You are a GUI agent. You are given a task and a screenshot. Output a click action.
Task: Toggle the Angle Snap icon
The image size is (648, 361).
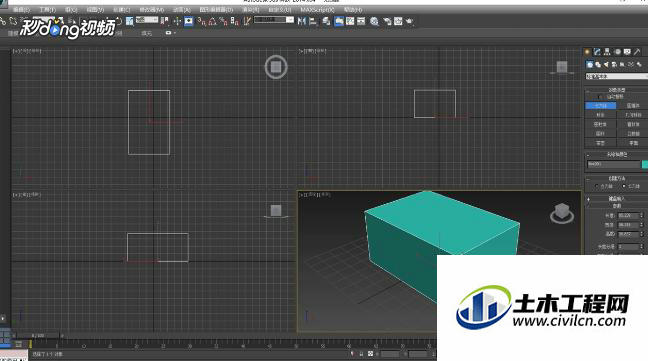coord(212,21)
